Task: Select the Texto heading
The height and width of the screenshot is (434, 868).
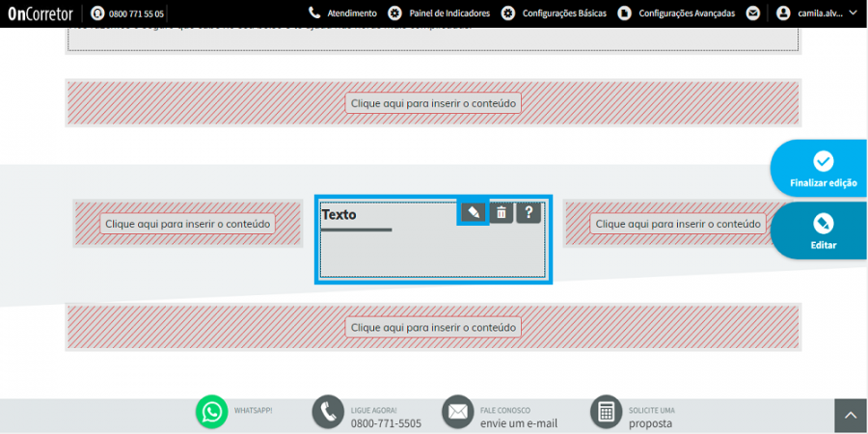Action: pos(339,214)
